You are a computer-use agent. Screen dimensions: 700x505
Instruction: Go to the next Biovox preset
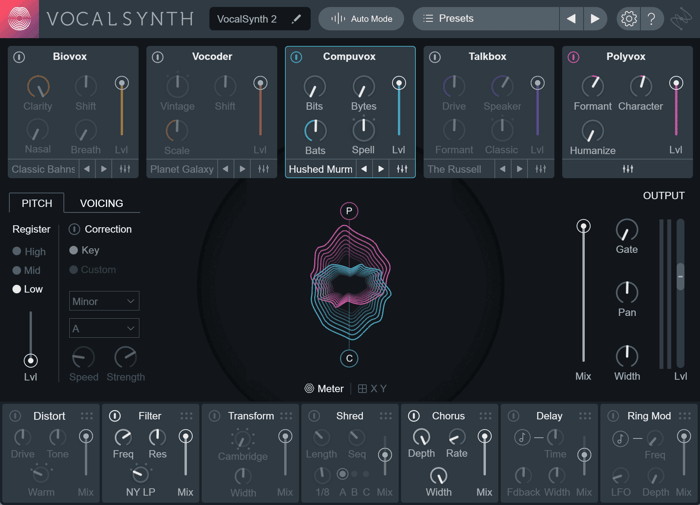(104, 169)
